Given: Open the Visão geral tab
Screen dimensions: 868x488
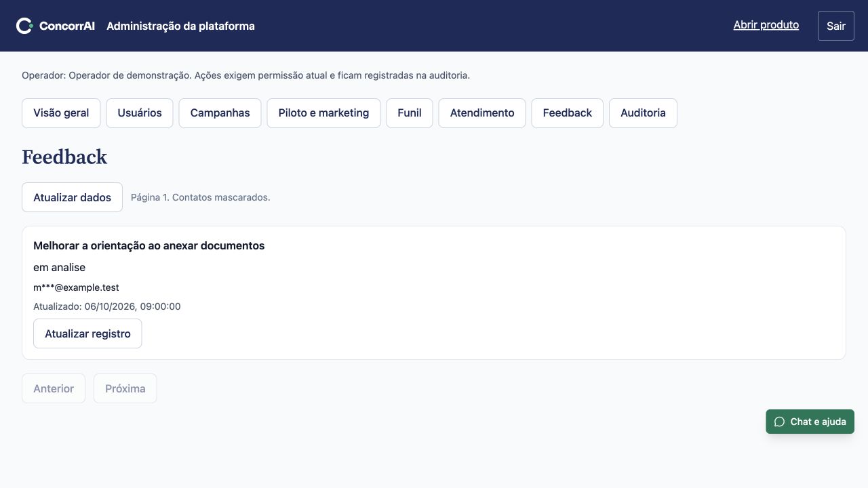Looking at the screenshot, I should coord(61,113).
